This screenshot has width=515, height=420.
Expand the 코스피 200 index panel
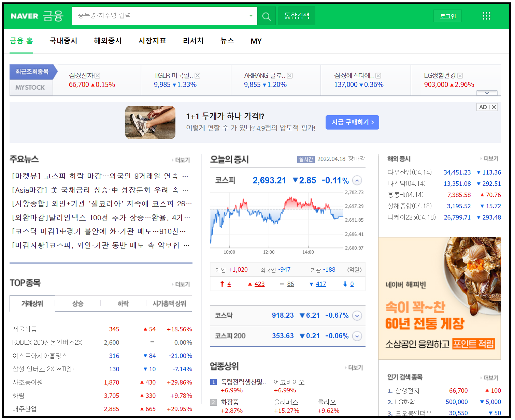click(357, 336)
